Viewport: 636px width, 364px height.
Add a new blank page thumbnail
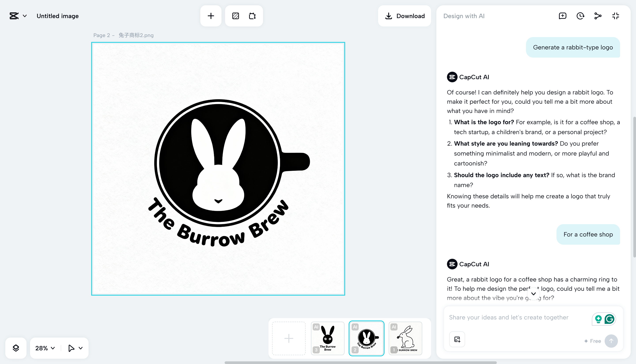pyautogui.click(x=288, y=338)
